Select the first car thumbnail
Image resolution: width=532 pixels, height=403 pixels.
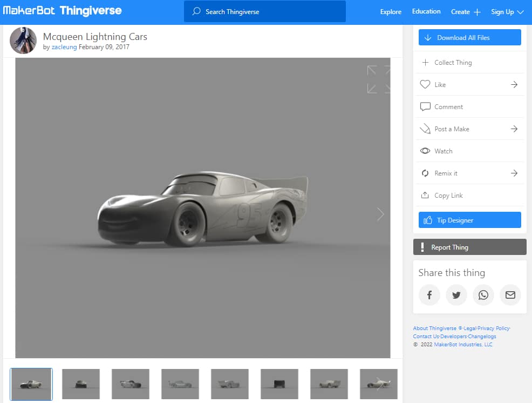click(x=31, y=384)
